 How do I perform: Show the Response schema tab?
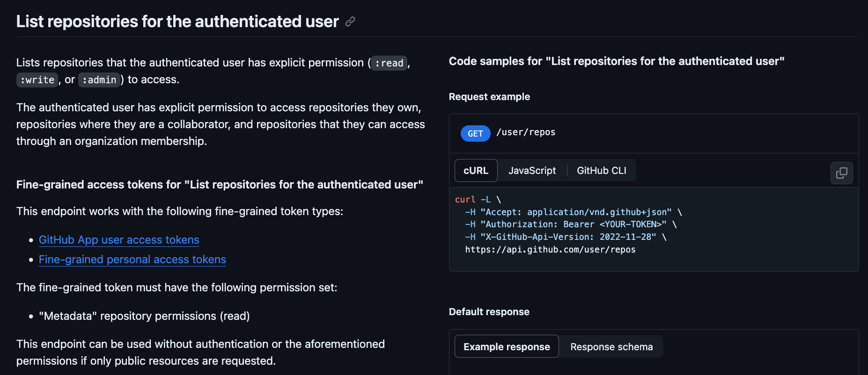coord(611,347)
